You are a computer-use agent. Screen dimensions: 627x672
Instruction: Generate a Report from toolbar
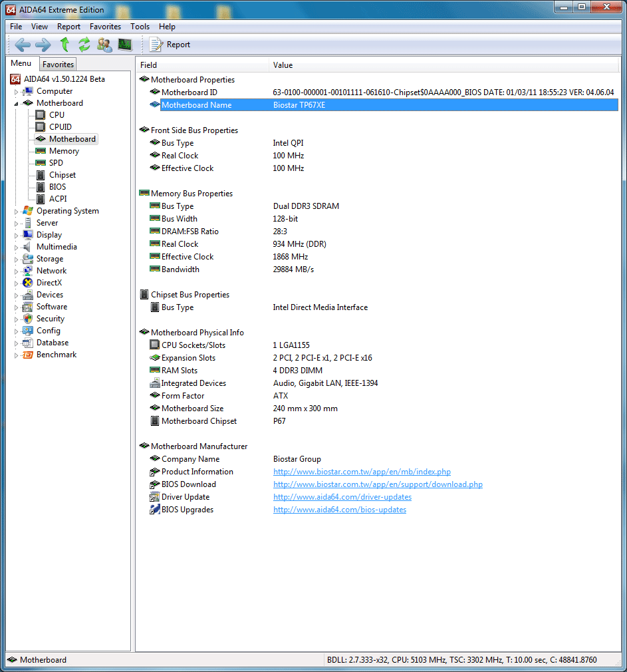point(170,45)
